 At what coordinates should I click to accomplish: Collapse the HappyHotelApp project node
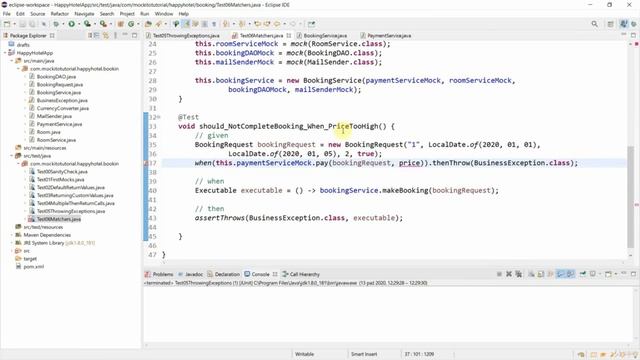6,53
